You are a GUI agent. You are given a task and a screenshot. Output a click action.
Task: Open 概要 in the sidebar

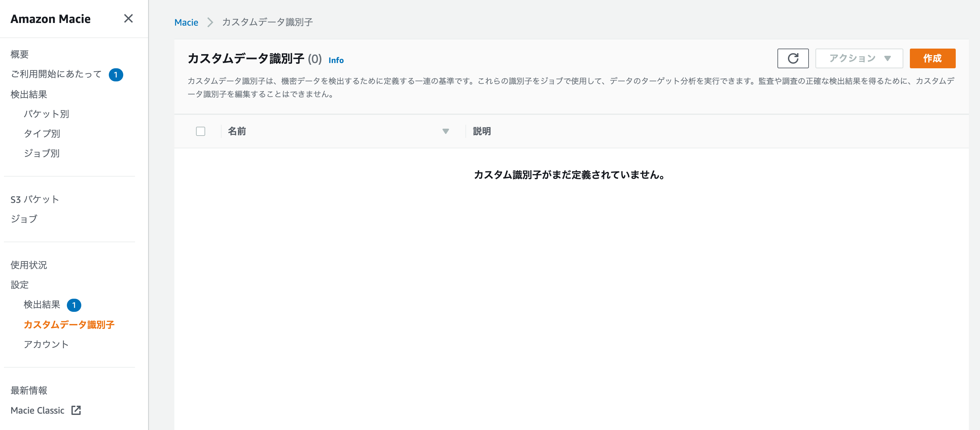click(x=19, y=54)
